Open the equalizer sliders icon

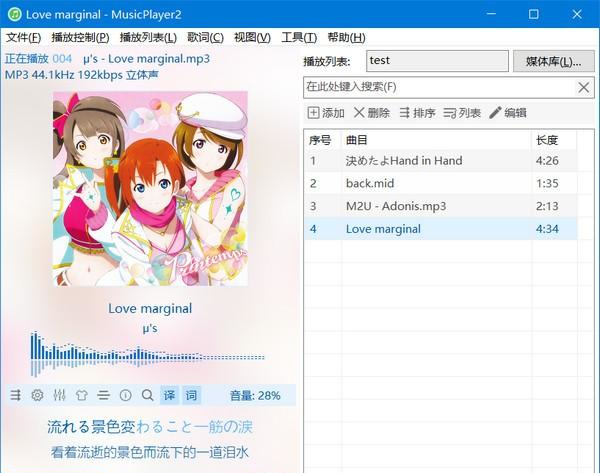[59, 395]
